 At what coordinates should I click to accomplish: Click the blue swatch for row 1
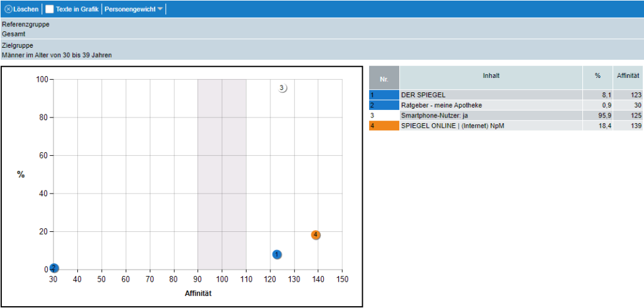pos(384,95)
